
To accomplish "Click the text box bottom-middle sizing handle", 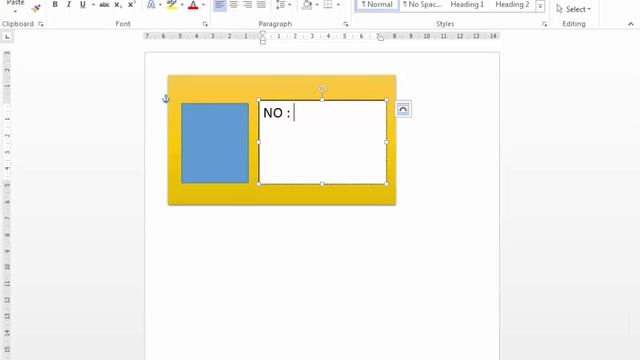I will coord(322,184).
